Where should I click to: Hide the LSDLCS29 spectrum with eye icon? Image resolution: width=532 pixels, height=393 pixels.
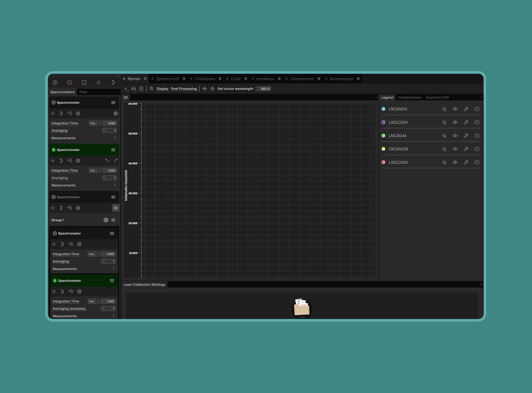[x=455, y=122]
